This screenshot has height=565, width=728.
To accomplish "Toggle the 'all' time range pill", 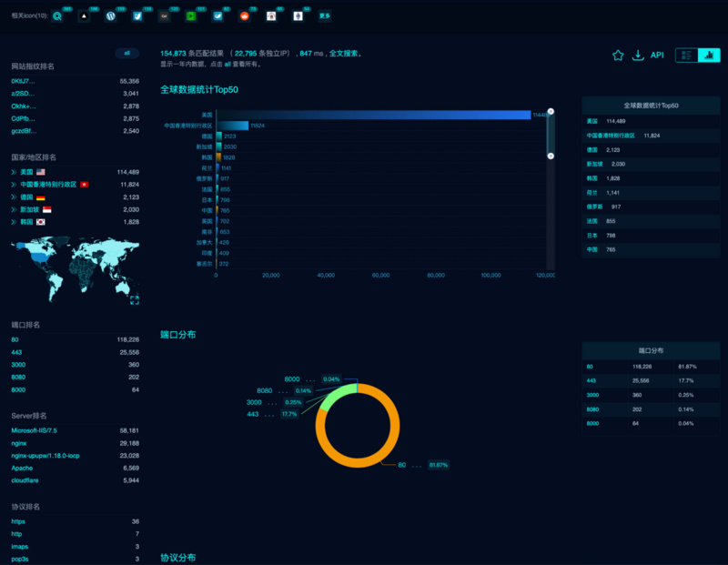I will click(126, 54).
